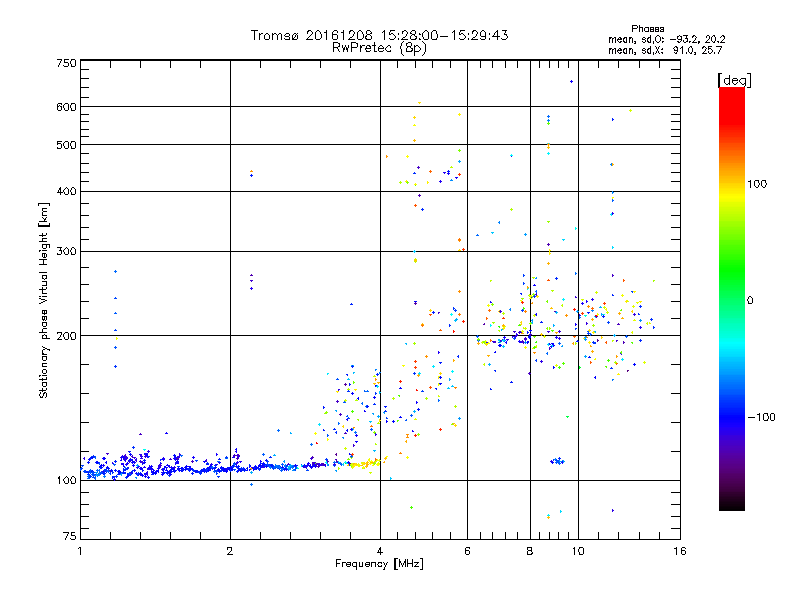Click the x-axis tick label '2'
Image resolution: width=800 pixels, height=600 pixels.
click(x=230, y=551)
